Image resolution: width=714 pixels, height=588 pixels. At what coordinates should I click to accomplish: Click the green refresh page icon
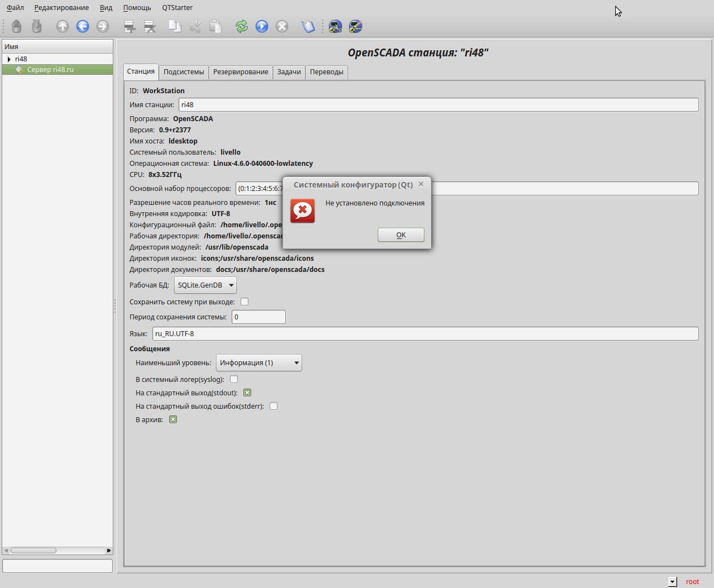click(x=241, y=26)
